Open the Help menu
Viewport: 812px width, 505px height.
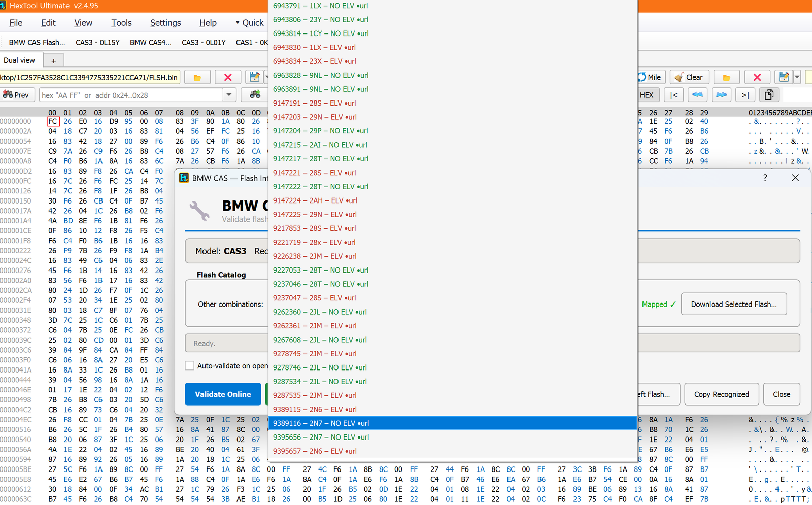208,23
